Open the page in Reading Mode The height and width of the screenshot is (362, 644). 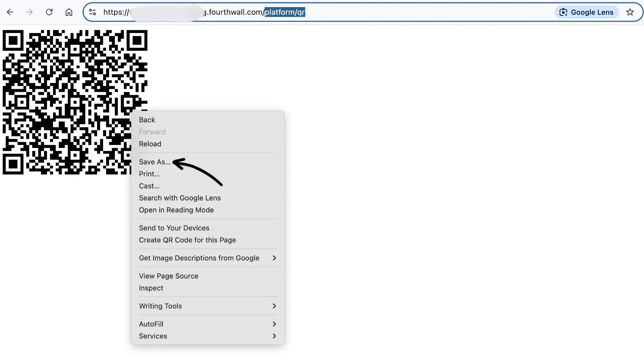point(176,210)
